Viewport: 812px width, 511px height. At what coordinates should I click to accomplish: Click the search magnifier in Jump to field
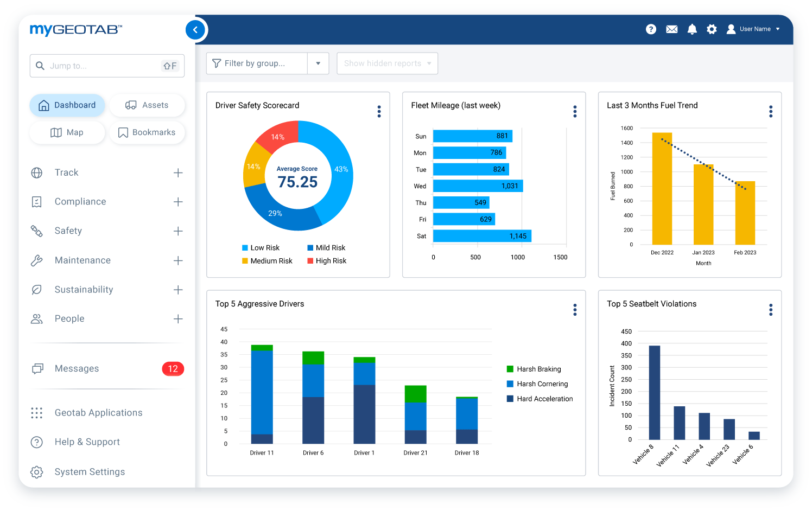pyautogui.click(x=40, y=65)
